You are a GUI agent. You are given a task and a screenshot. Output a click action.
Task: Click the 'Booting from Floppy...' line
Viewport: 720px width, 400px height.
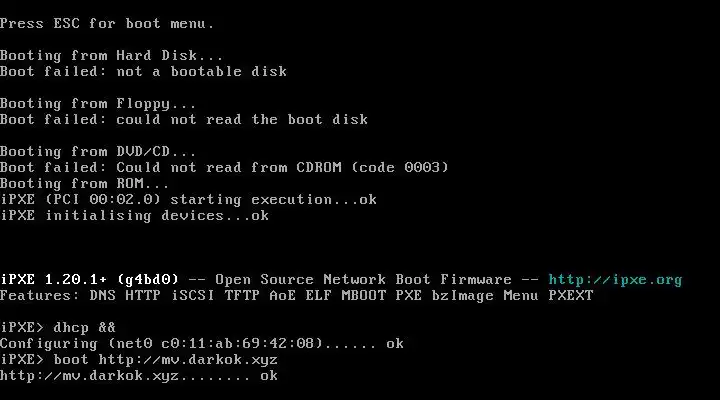click(x=98, y=104)
